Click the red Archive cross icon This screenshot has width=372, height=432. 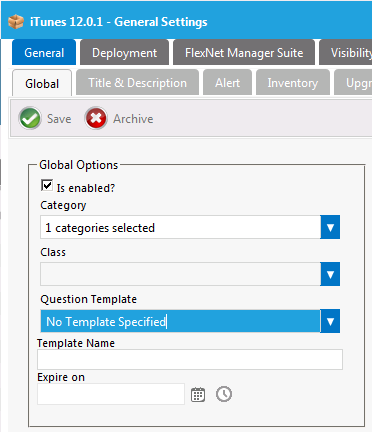click(x=96, y=118)
